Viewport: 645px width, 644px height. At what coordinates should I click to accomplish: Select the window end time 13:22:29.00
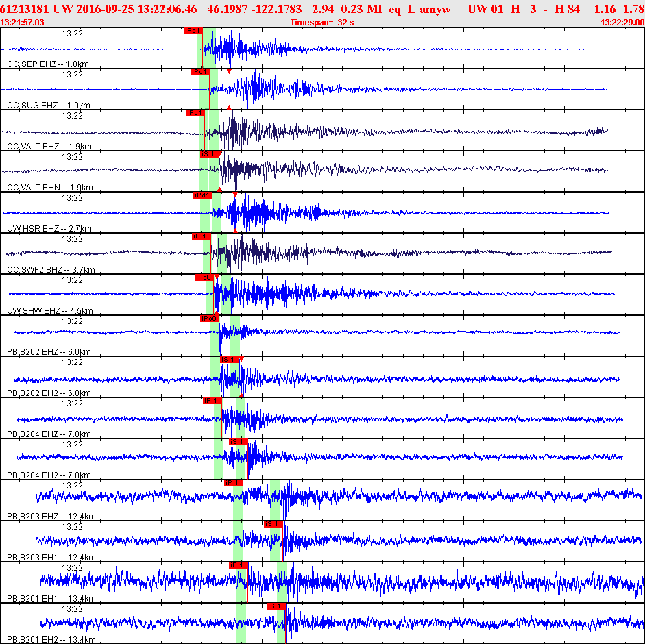[x=622, y=23]
